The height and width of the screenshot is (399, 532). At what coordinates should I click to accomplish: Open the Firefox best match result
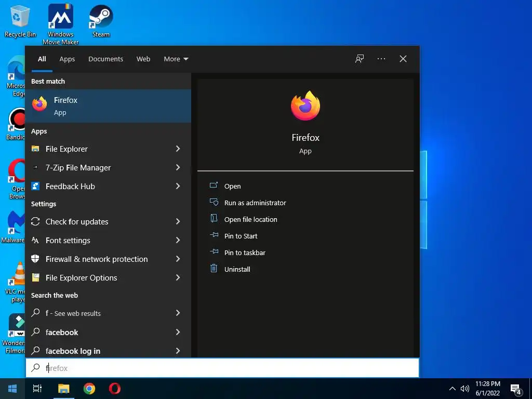tap(108, 106)
